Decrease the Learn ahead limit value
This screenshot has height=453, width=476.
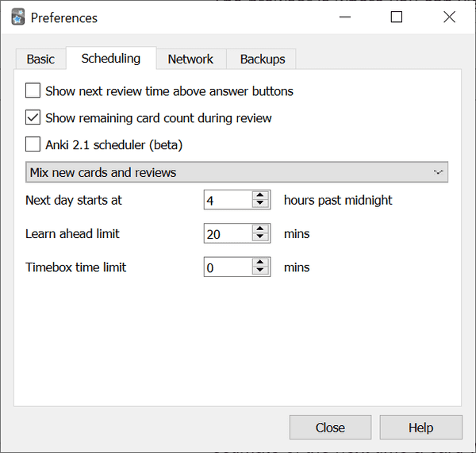(260, 238)
